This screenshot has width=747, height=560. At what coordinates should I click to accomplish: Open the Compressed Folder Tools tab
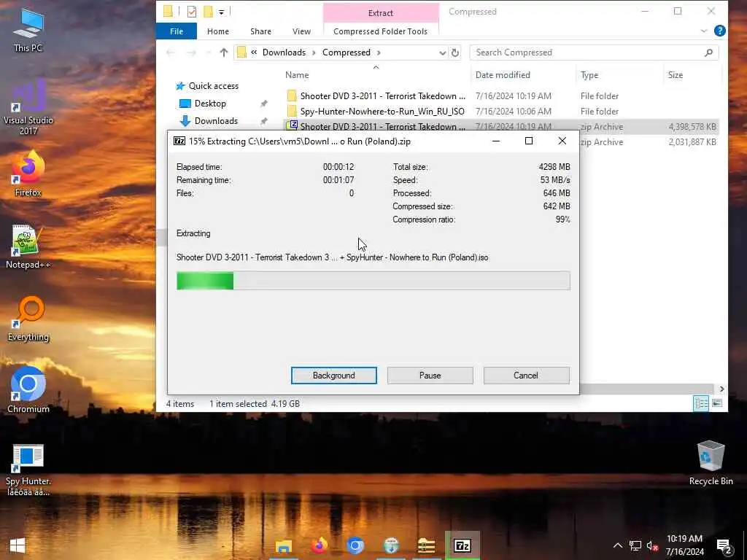380,31
